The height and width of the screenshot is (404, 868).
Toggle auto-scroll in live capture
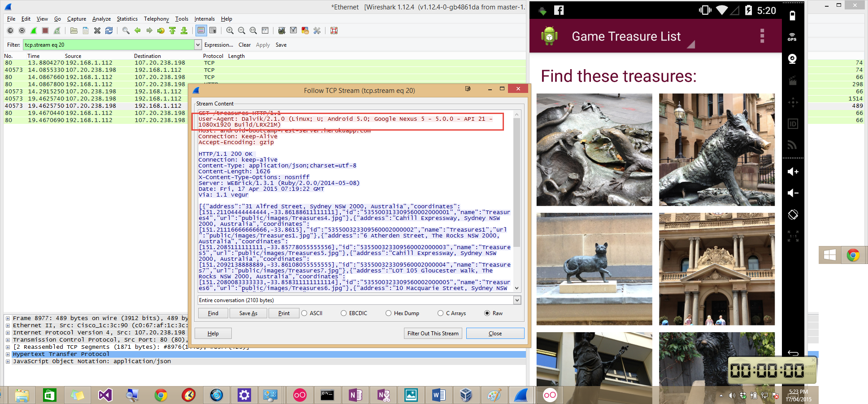[x=213, y=31]
